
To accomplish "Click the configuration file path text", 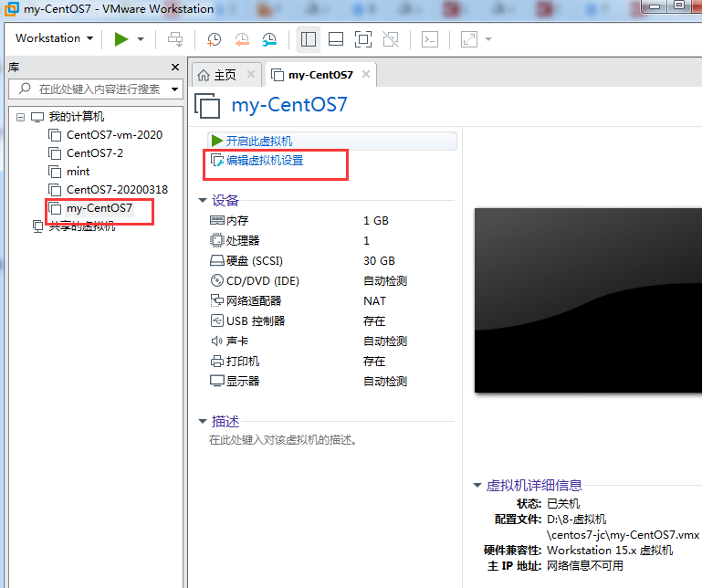I will click(623, 527).
